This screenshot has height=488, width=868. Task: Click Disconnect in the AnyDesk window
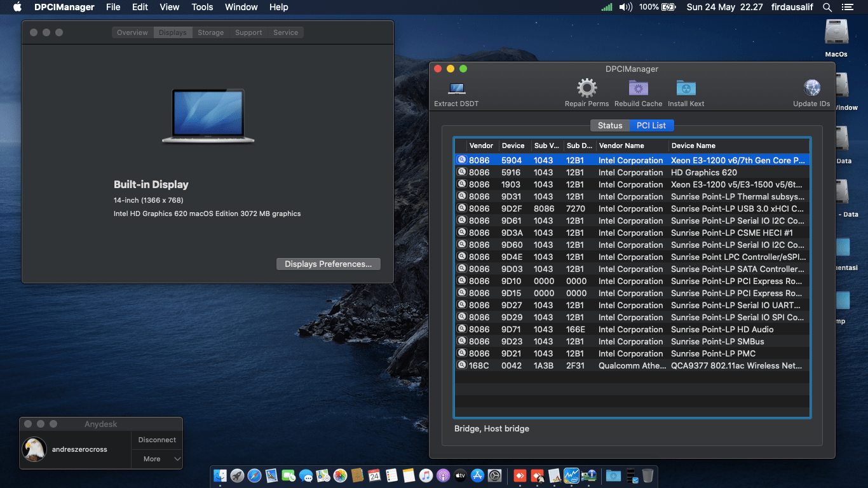pos(156,439)
